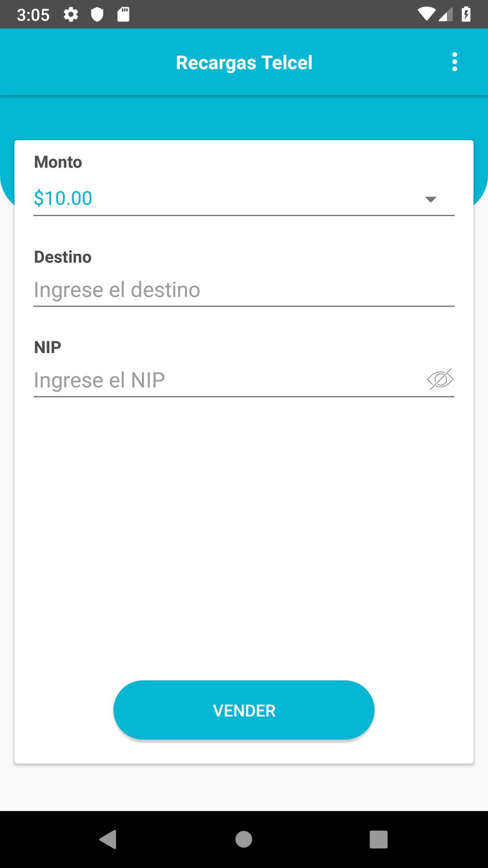
Task: Tap the Android home circle button
Action: click(244, 840)
